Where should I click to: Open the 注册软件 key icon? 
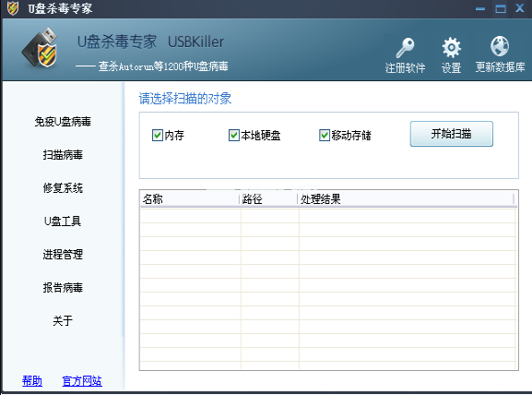point(405,48)
